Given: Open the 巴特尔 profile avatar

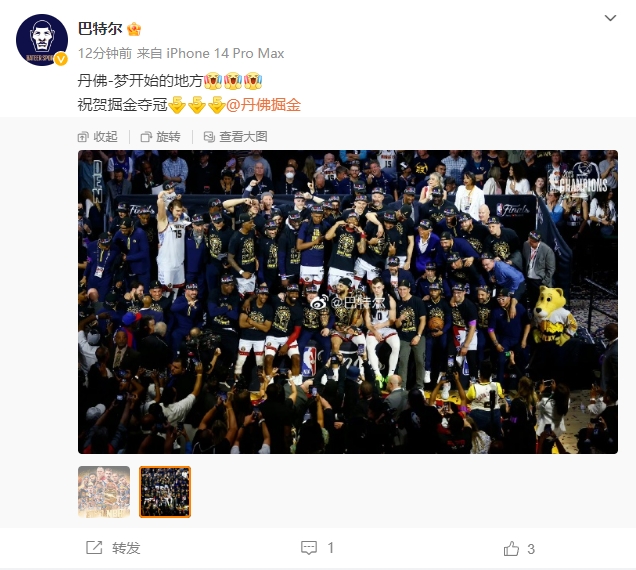Looking at the screenshot, I should pyautogui.click(x=42, y=40).
